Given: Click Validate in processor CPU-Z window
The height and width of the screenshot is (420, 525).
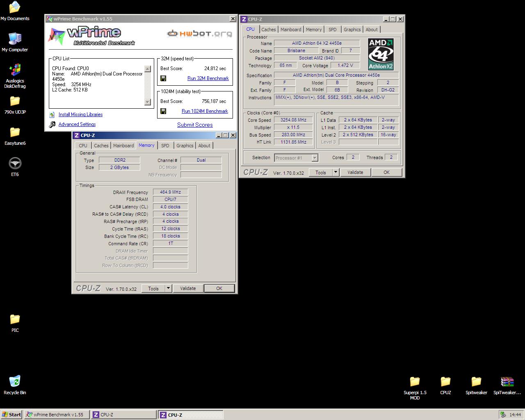Looking at the screenshot, I should point(355,172).
